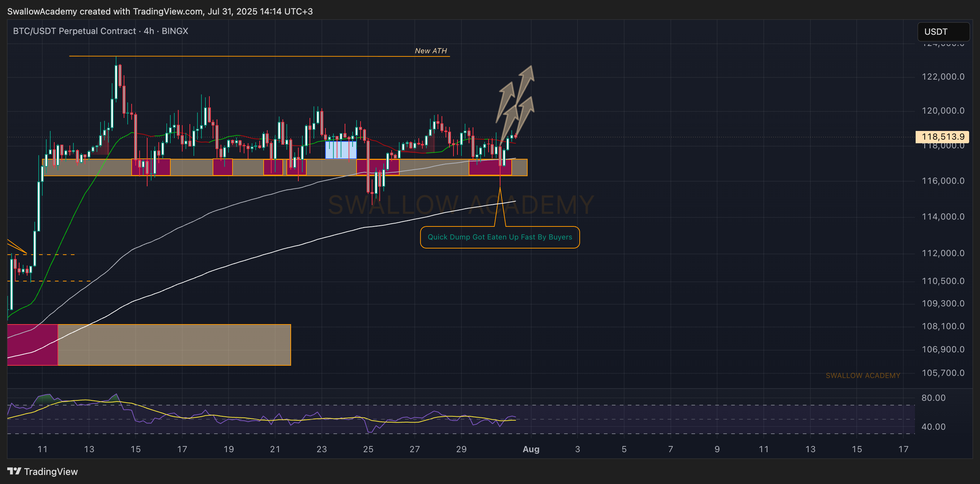
Task: Click 'Quick Dump Got Eaten Up Fast By Buyers' callout
Action: tap(499, 237)
